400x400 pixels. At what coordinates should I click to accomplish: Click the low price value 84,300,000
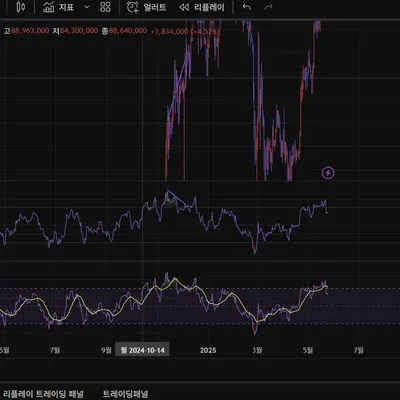79,31
